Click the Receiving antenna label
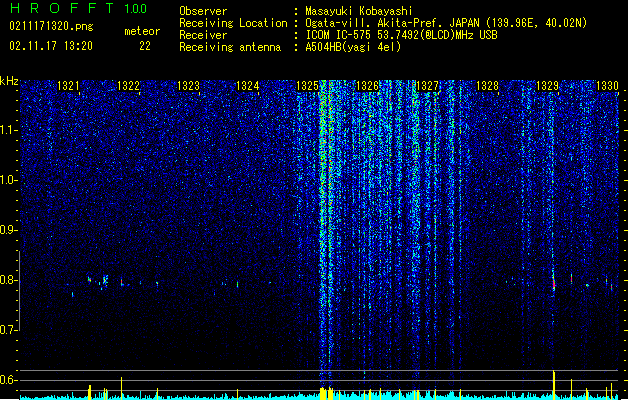The height and width of the screenshot is (400, 629). pyautogui.click(x=230, y=47)
